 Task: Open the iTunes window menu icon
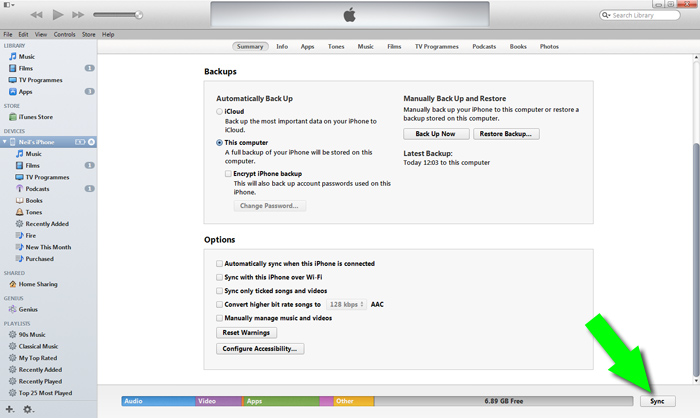pyautogui.click(x=7, y=4)
